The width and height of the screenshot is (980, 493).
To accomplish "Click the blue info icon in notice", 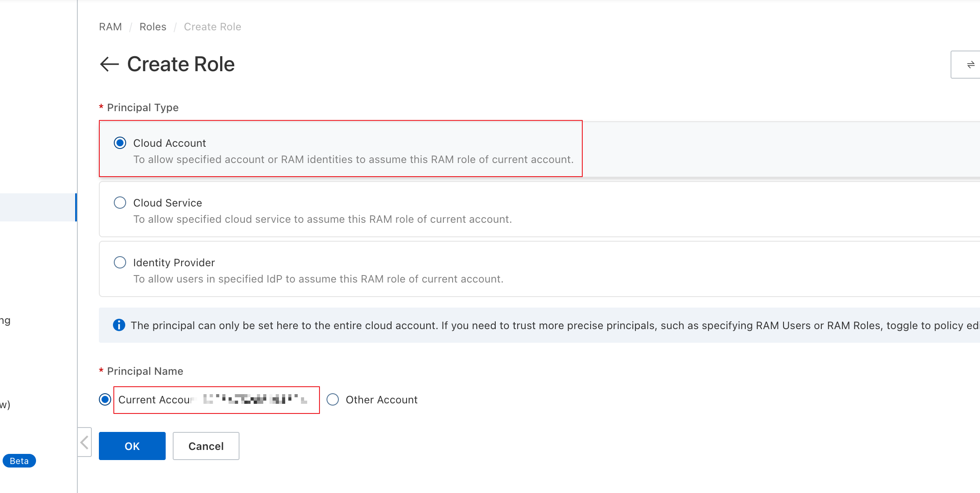I will (119, 325).
